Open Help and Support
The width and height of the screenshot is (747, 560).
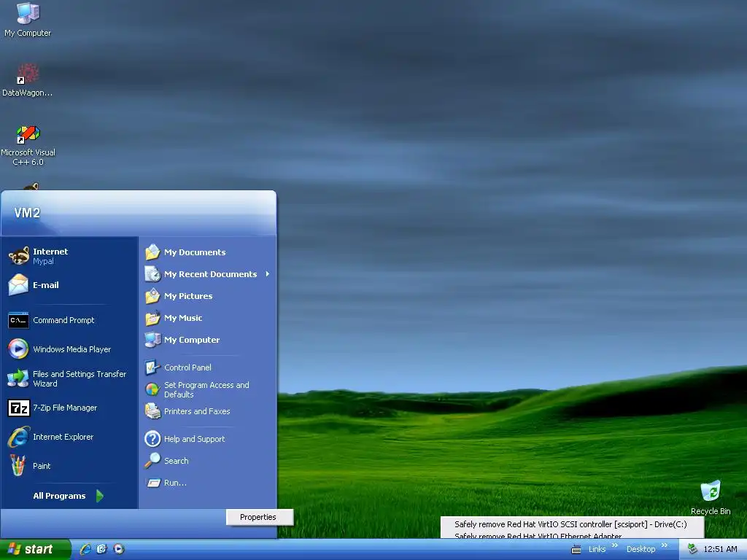208,438
